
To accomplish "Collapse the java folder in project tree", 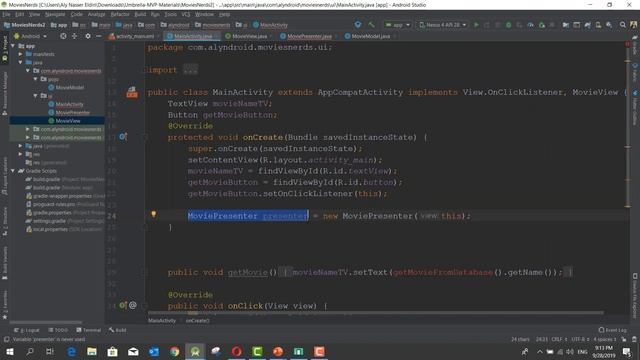I will tap(20, 62).
